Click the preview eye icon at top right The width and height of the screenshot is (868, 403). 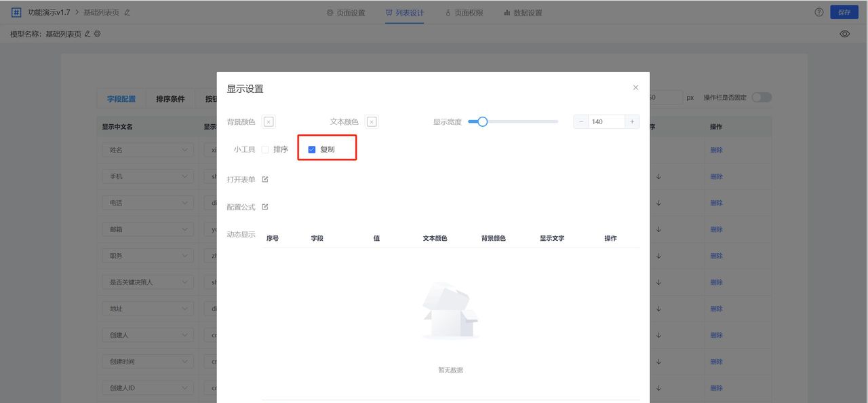pyautogui.click(x=844, y=33)
